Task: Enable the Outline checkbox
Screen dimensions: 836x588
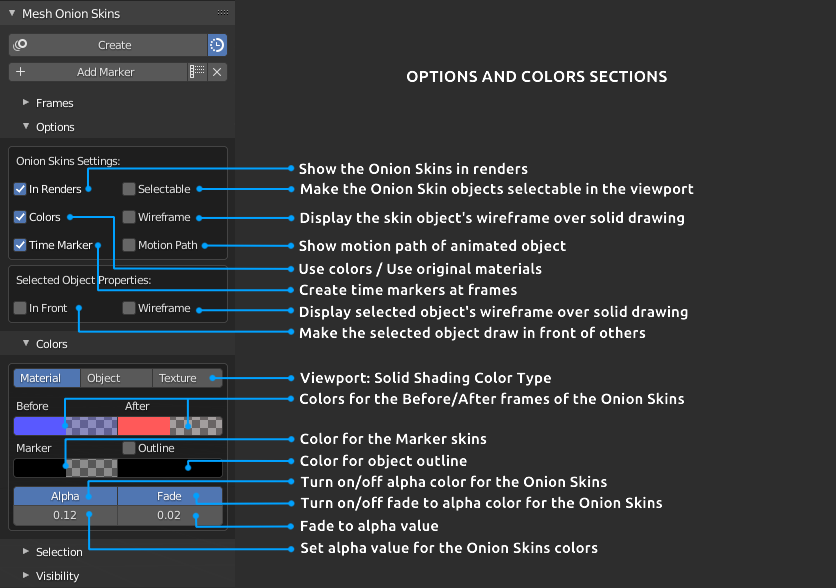Action: coord(129,448)
